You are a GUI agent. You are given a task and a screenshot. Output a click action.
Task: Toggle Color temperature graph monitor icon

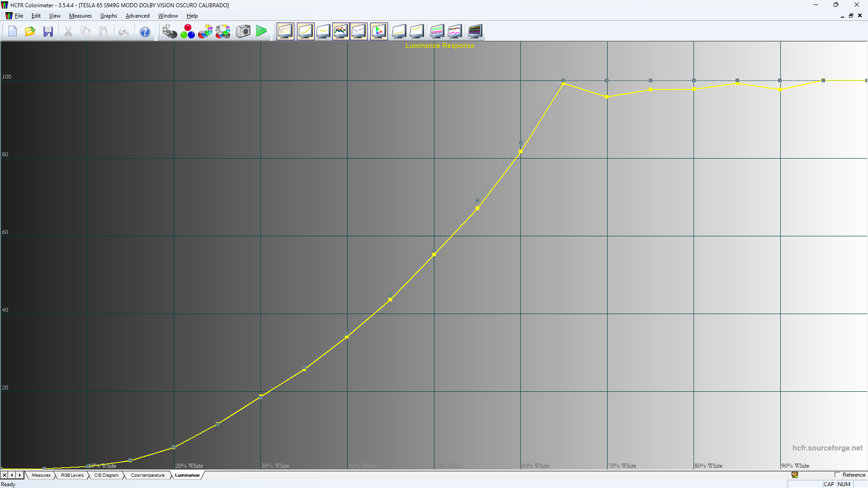(359, 32)
